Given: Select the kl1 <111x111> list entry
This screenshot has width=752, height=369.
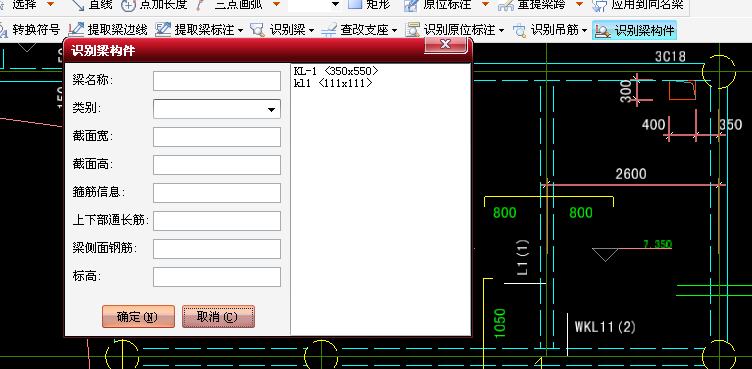Looking at the screenshot, I should point(333,83).
